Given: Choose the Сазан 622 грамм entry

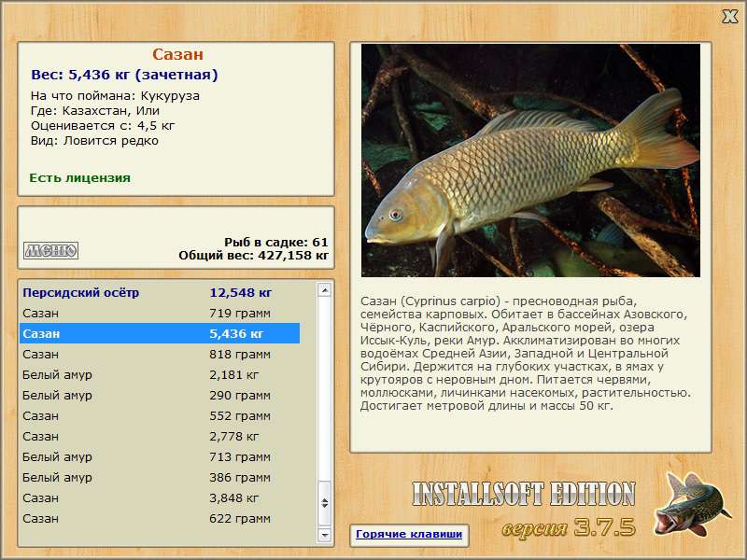Looking at the screenshot, I should coord(160,518).
